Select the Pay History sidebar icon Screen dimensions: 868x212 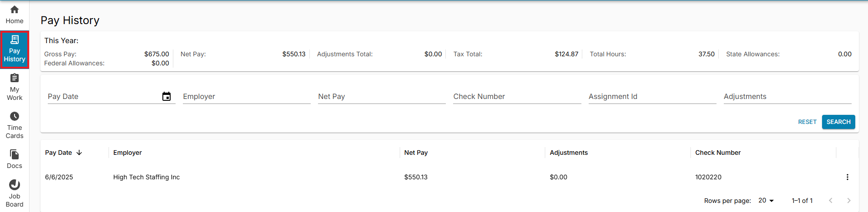15,39
